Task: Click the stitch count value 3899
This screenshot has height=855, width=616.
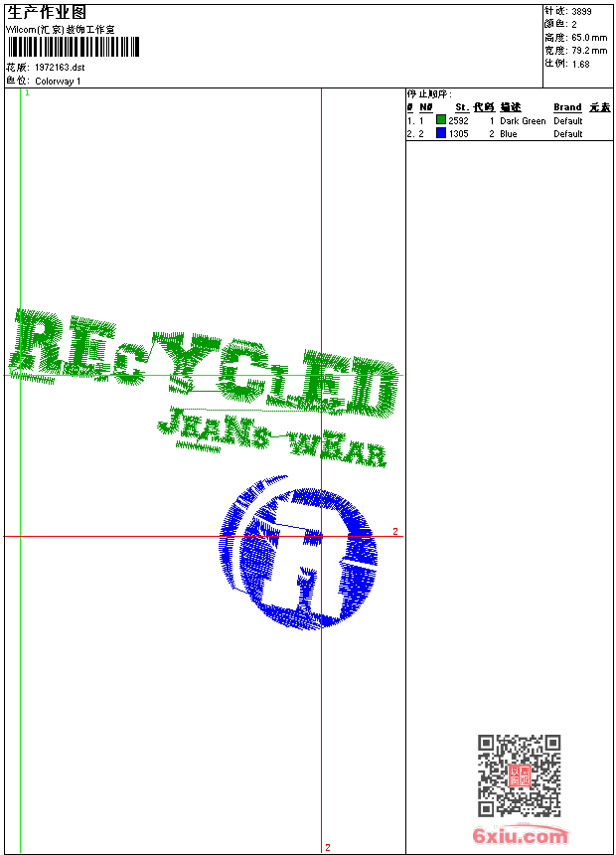Action: pyautogui.click(x=581, y=12)
